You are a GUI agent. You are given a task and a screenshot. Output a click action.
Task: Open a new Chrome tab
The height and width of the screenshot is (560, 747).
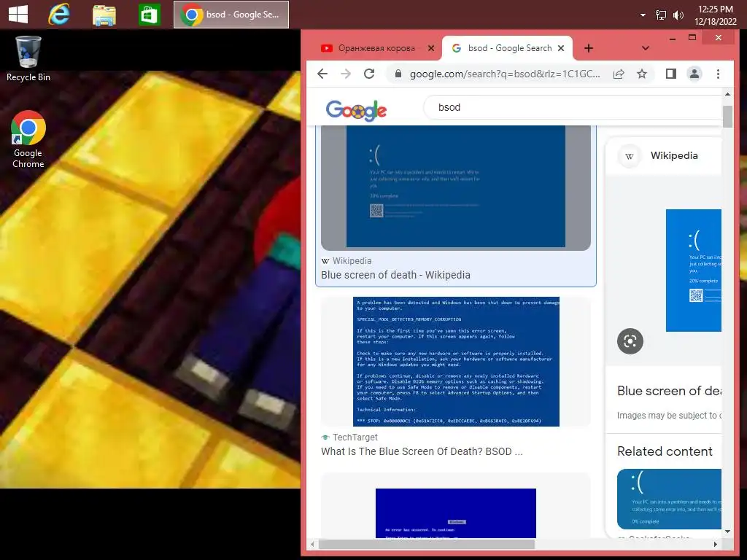tap(589, 48)
